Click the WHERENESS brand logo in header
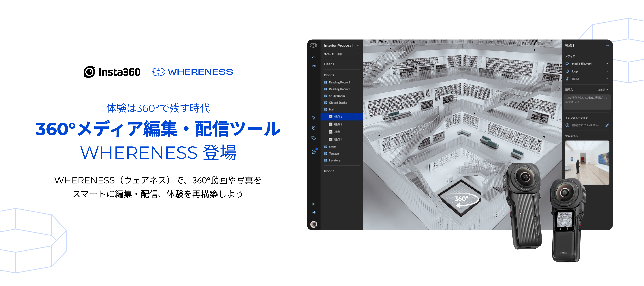644x286 pixels. tap(192, 72)
